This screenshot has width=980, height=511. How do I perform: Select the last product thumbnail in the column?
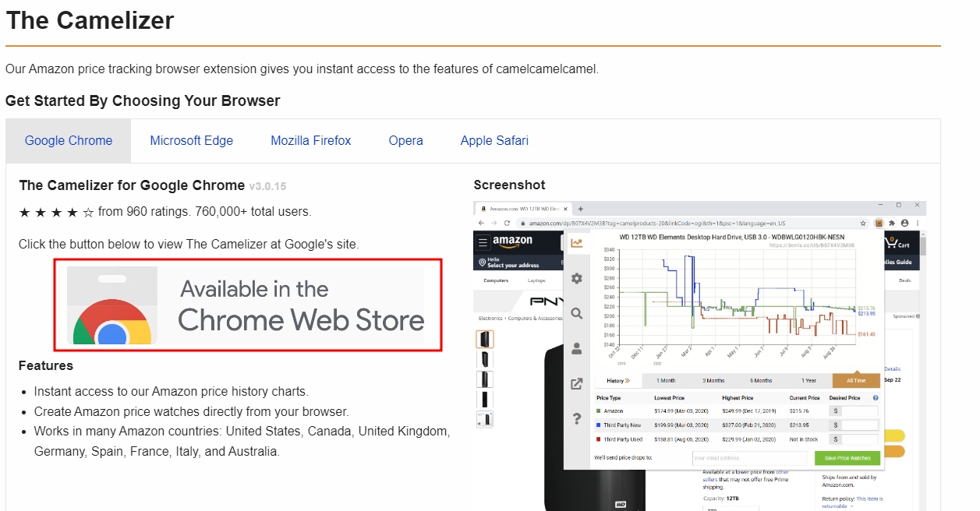point(485,419)
